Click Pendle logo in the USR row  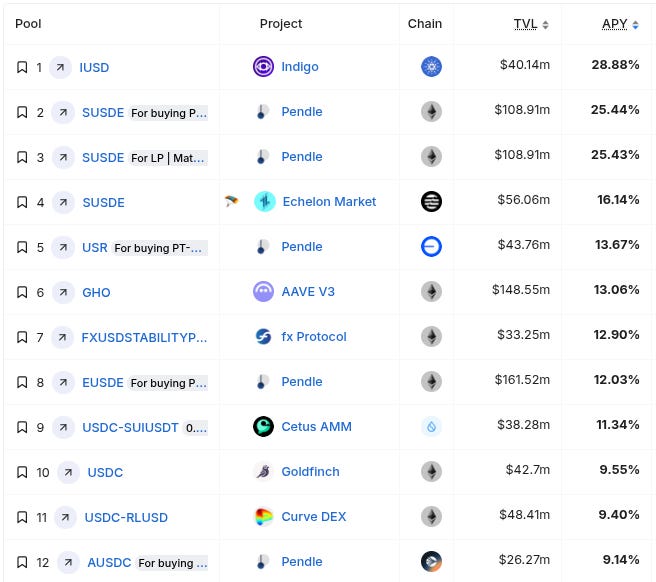coord(262,246)
